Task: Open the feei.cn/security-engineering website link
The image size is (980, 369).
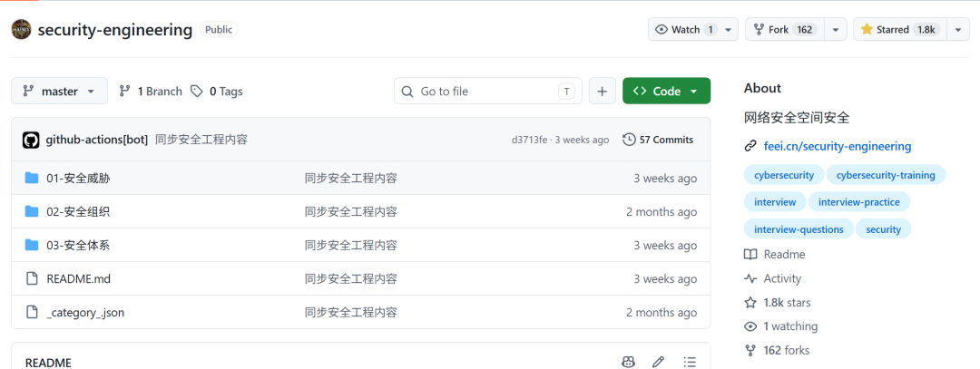Action: point(837,146)
